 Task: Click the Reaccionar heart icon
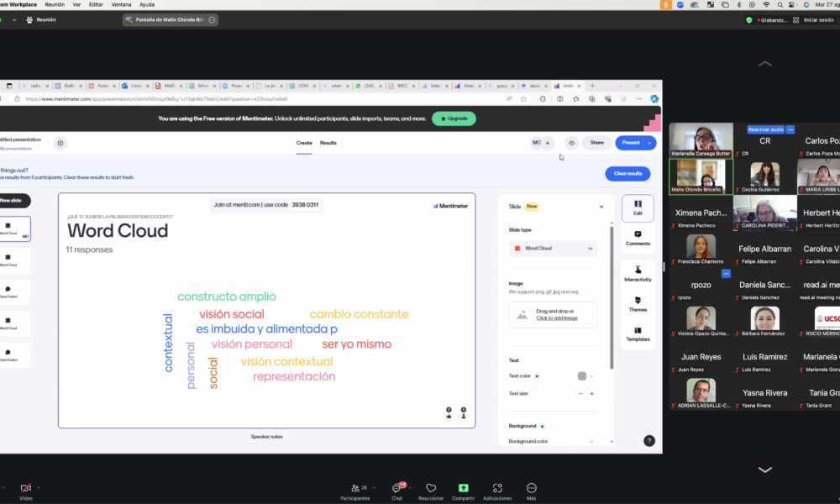431,488
